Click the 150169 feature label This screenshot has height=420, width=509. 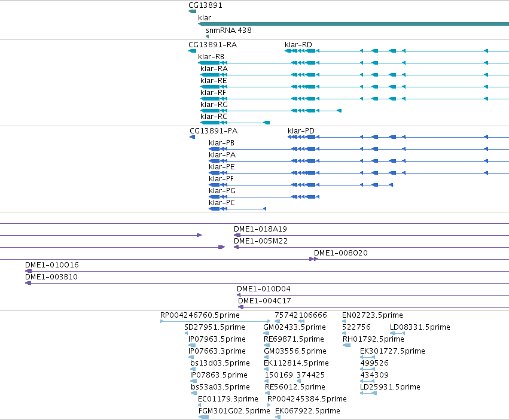(x=279, y=375)
